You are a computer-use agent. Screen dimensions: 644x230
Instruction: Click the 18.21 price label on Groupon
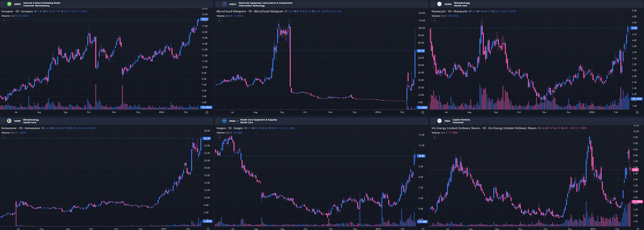[204, 19]
